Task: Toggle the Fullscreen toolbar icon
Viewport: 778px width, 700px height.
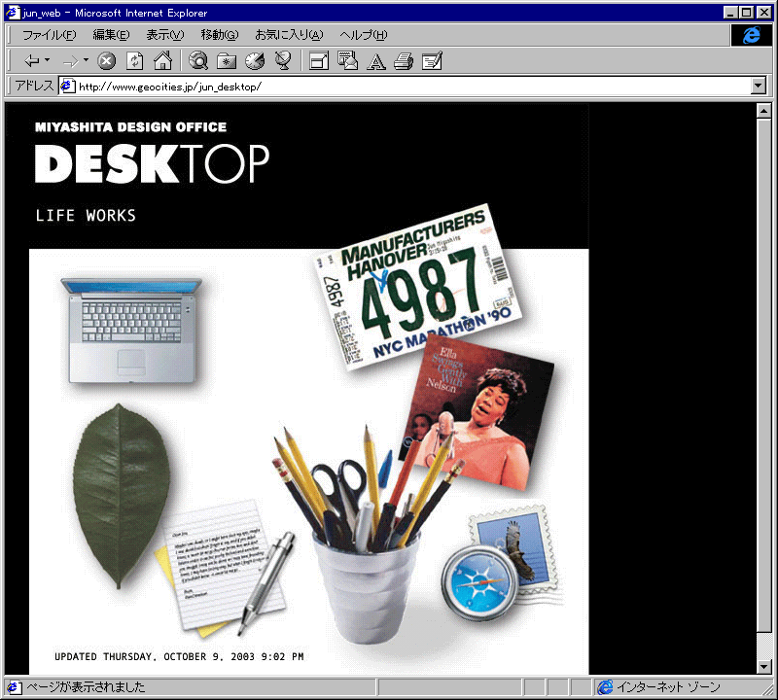Action: (x=319, y=61)
